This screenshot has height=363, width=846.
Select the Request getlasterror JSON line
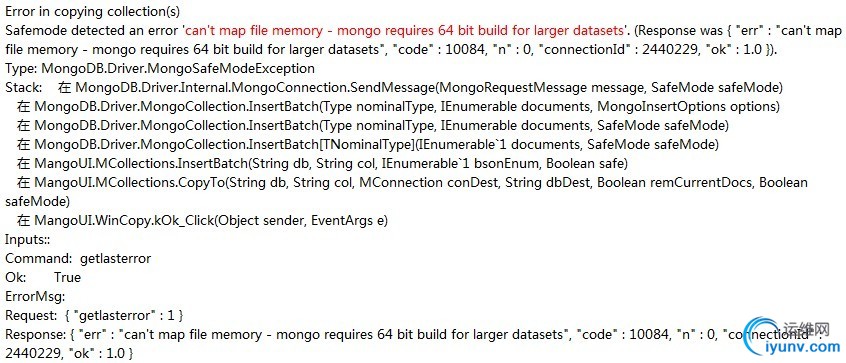coord(94,315)
